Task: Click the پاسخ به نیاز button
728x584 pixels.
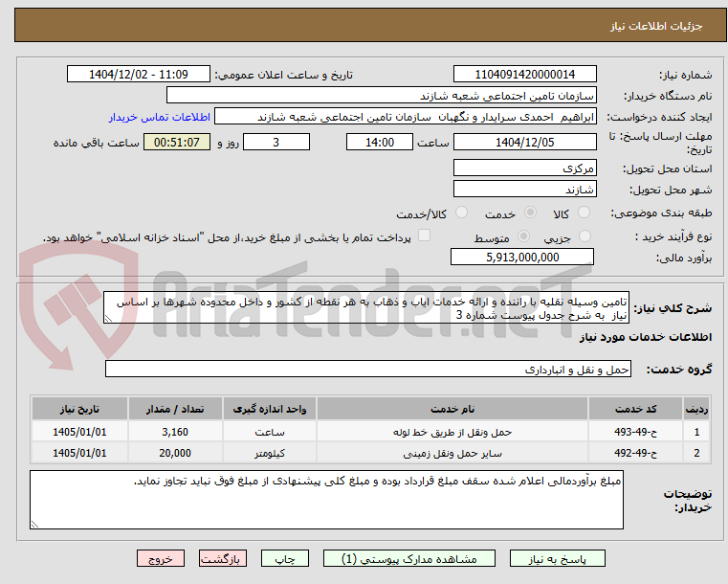Action: tap(557, 558)
